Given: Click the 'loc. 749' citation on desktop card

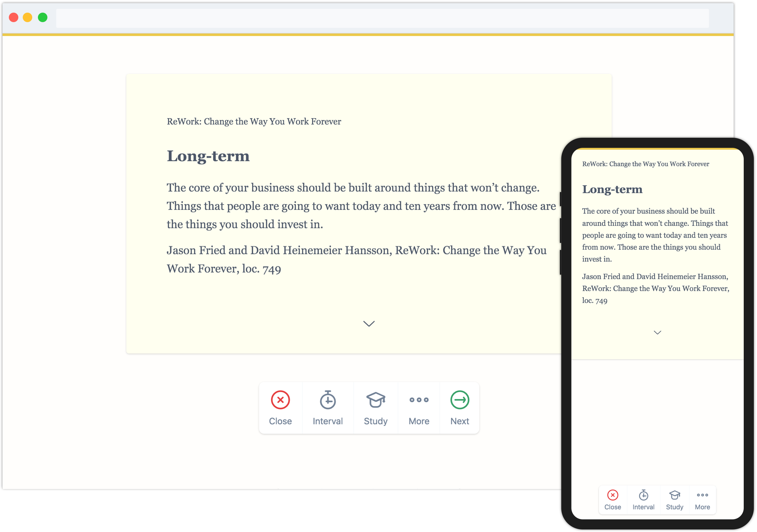Looking at the screenshot, I should pyautogui.click(x=262, y=269).
